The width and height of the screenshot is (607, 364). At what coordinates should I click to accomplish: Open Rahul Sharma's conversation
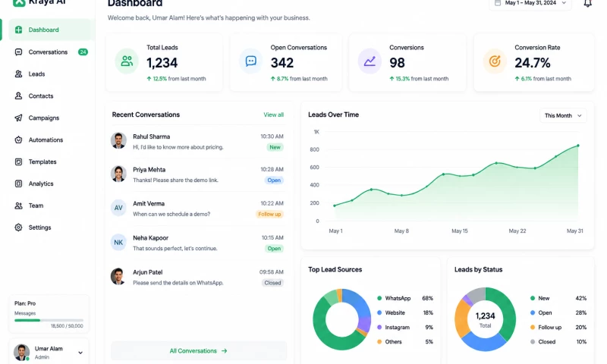click(197, 142)
